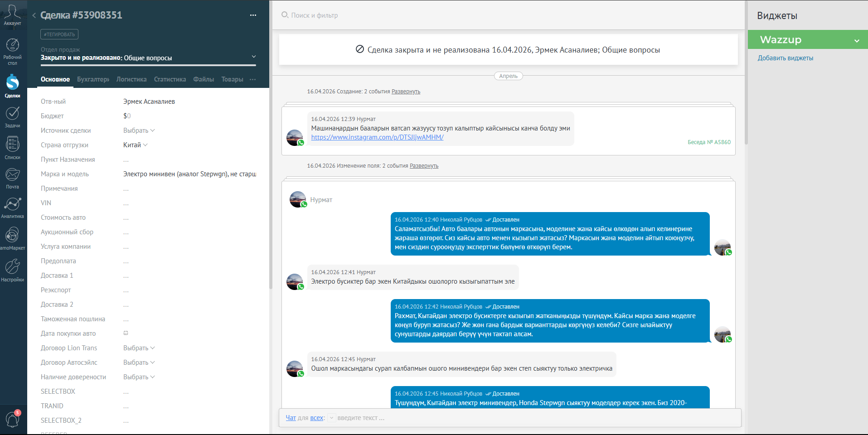Image resolution: width=868 pixels, height=435 pixels.
Task: Switch to Бухгалтерия tab
Action: [x=93, y=79]
